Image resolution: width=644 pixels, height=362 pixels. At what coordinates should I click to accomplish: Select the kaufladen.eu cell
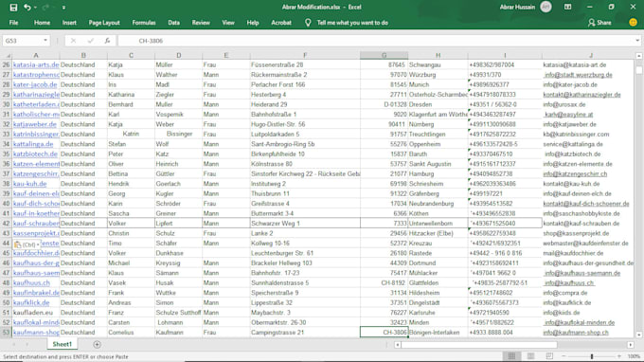(36, 313)
